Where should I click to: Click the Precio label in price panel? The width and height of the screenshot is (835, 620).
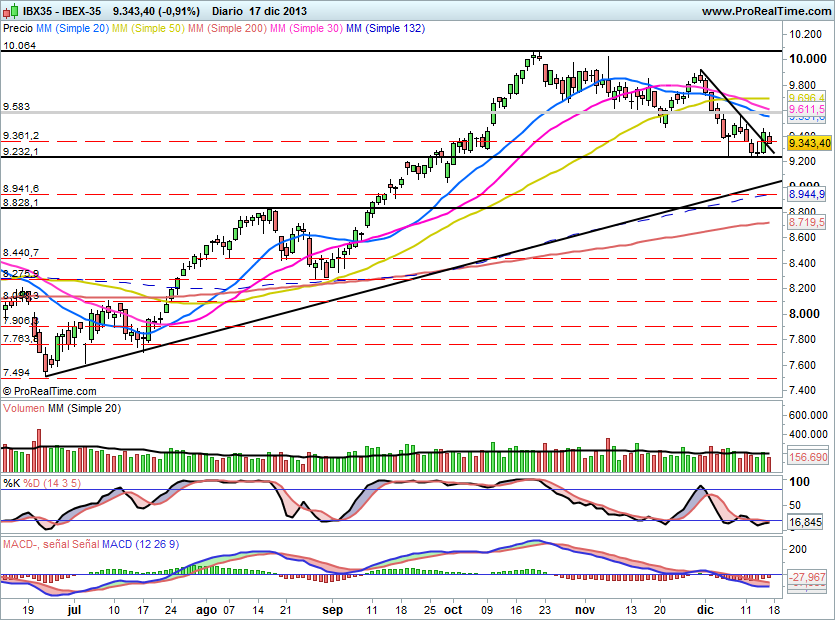click(18, 28)
